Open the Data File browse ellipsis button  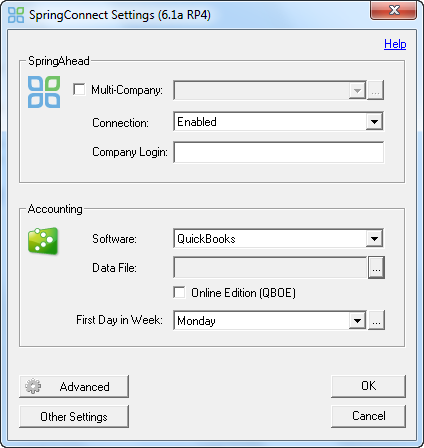(x=376, y=267)
